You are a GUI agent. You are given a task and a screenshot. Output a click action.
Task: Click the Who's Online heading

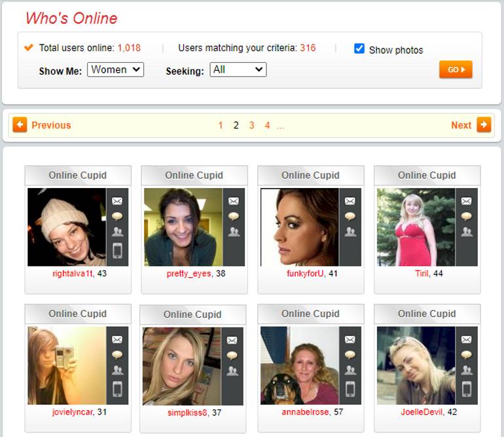point(71,18)
